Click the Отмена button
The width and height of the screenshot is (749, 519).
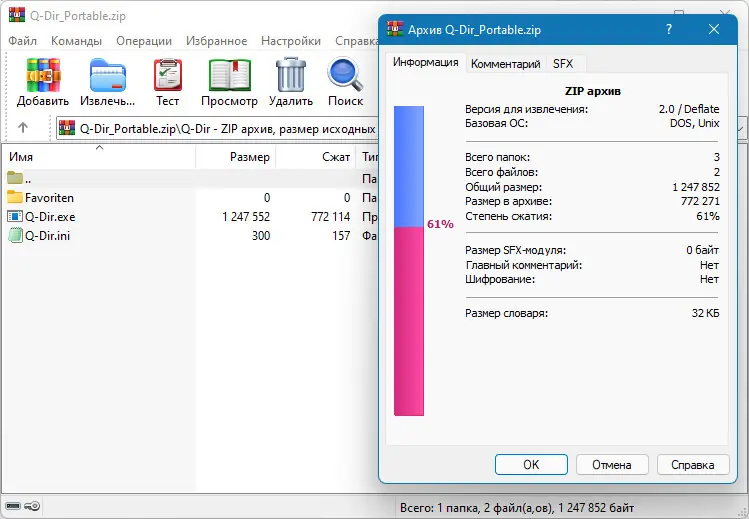pyautogui.click(x=612, y=465)
